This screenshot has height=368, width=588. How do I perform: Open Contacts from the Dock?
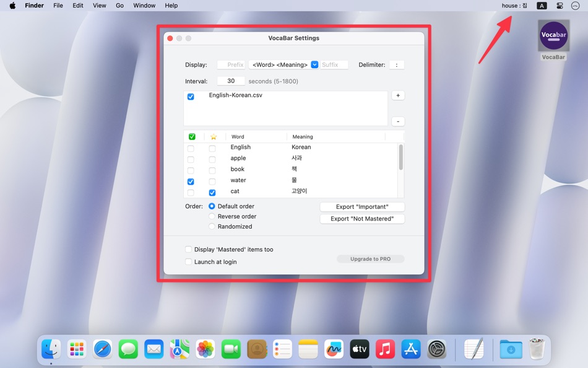[x=257, y=349]
